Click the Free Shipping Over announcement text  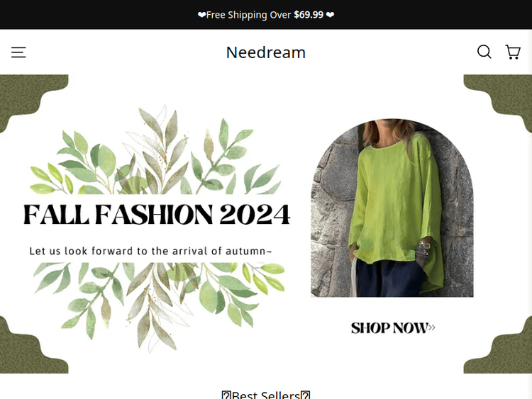click(x=249, y=15)
